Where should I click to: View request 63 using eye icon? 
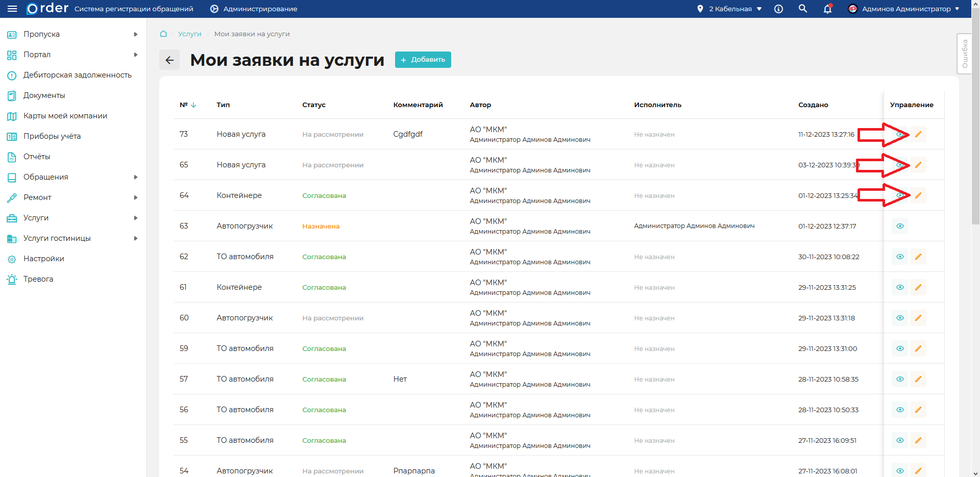coord(900,226)
